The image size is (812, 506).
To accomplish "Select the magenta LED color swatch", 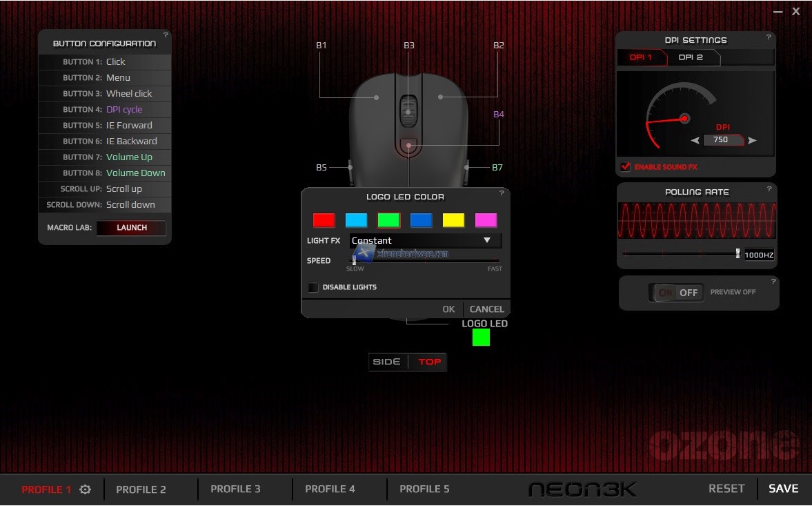I will tap(486, 220).
